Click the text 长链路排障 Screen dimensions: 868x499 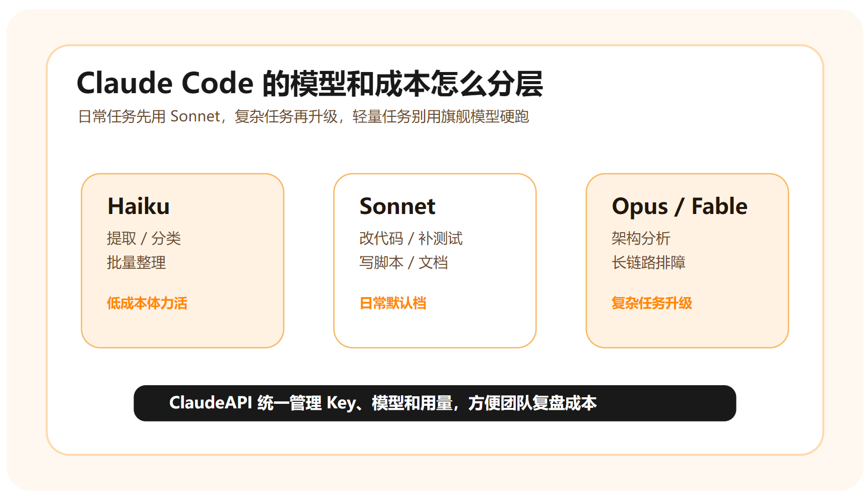click(x=648, y=262)
